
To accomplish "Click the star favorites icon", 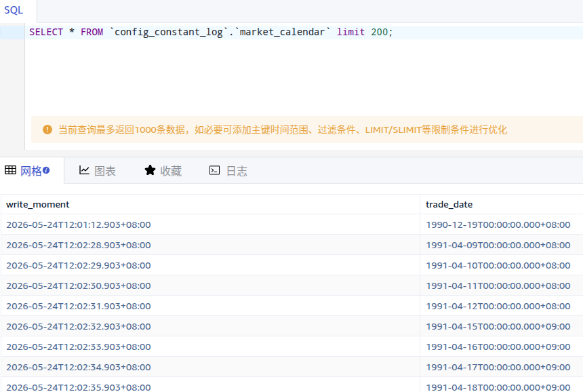I will (150, 170).
